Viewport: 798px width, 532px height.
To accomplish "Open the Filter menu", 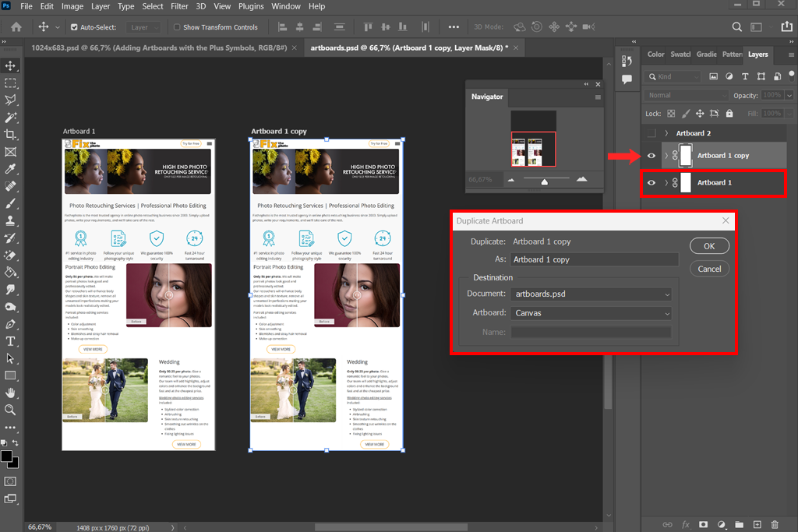I will tap(179, 6).
